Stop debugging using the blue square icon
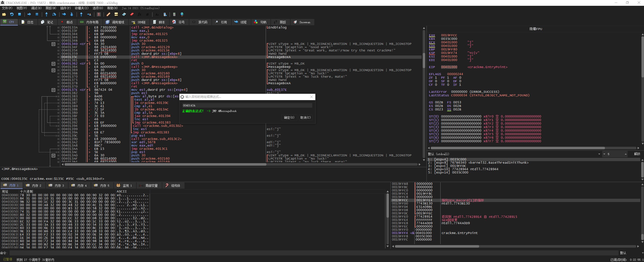644x262 pixels. 19,14
